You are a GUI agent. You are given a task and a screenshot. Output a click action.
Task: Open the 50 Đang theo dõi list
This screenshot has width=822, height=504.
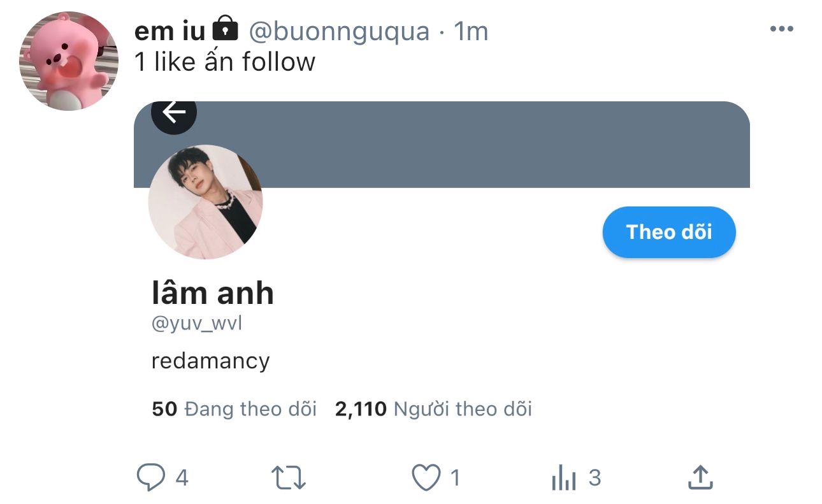pos(234,409)
